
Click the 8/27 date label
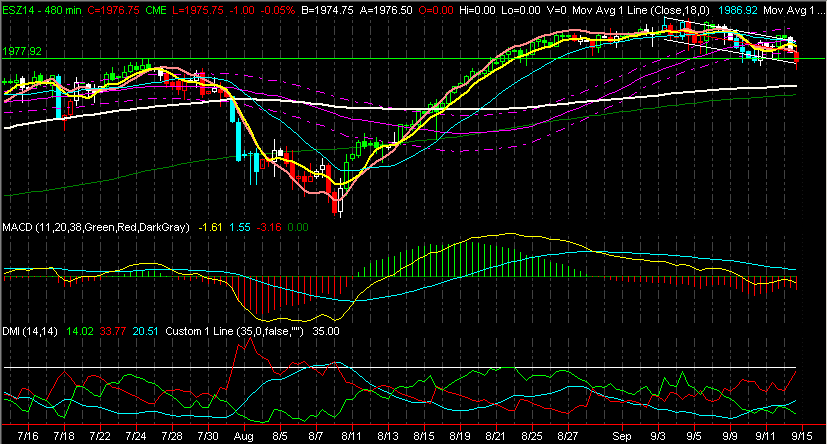pyautogui.click(x=568, y=436)
